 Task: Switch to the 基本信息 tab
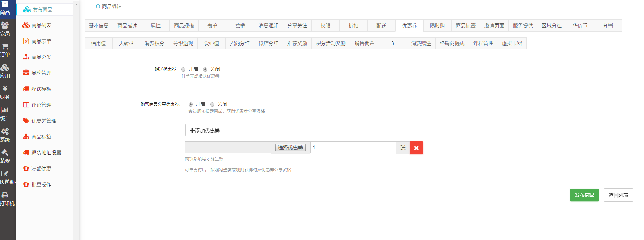99,25
